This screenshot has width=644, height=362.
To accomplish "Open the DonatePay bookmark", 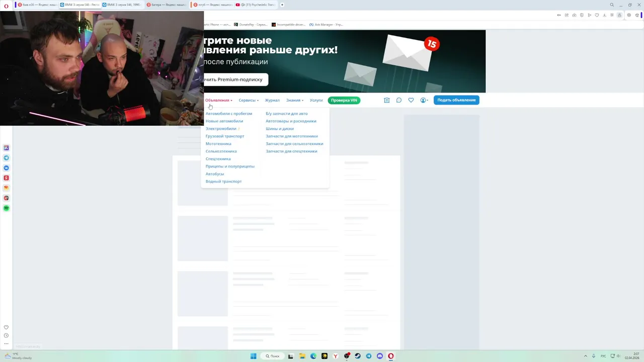I will [251, 25].
